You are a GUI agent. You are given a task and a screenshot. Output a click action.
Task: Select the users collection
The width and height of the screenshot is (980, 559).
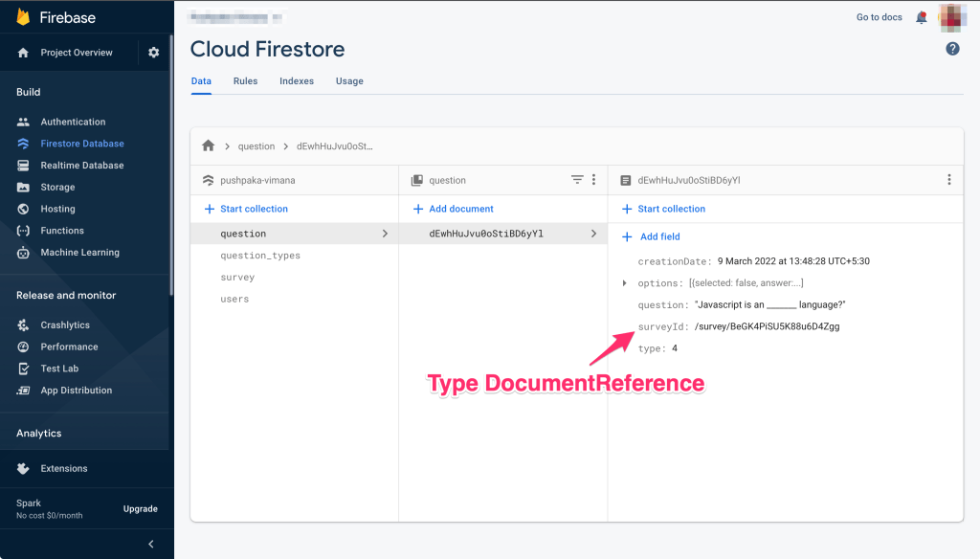click(234, 300)
